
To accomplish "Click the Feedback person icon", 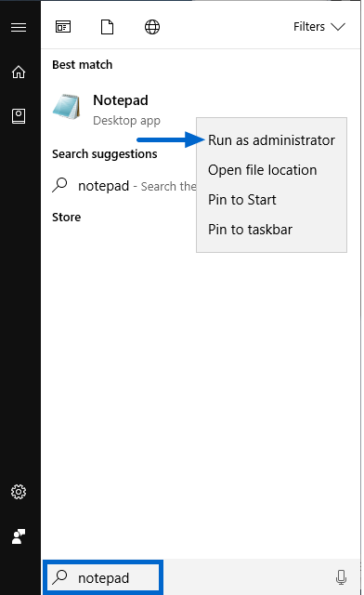I will 19,536.
